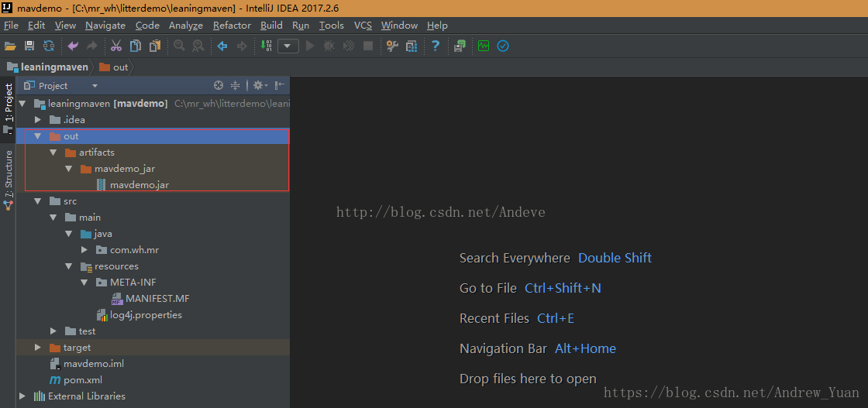
Task: Expand the com.wh.mr package
Action: coord(84,250)
